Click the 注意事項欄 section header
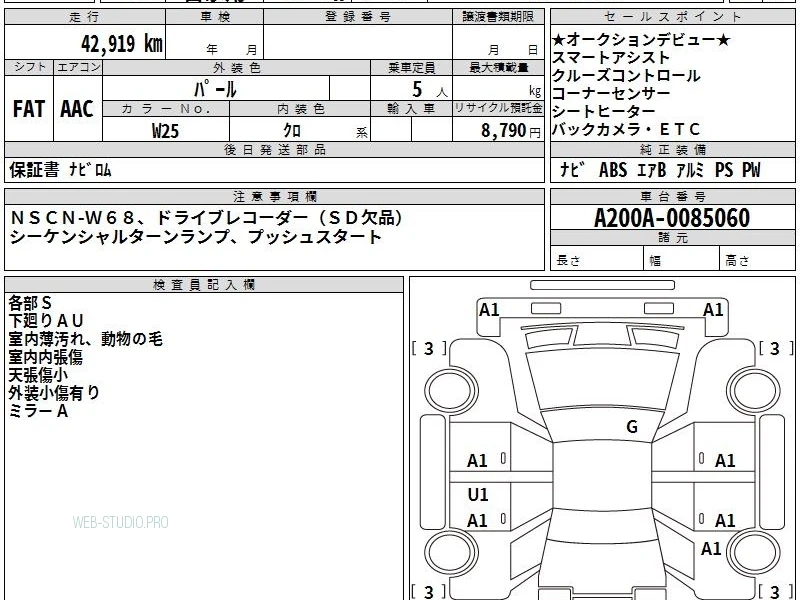800x600 pixels. [274, 196]
